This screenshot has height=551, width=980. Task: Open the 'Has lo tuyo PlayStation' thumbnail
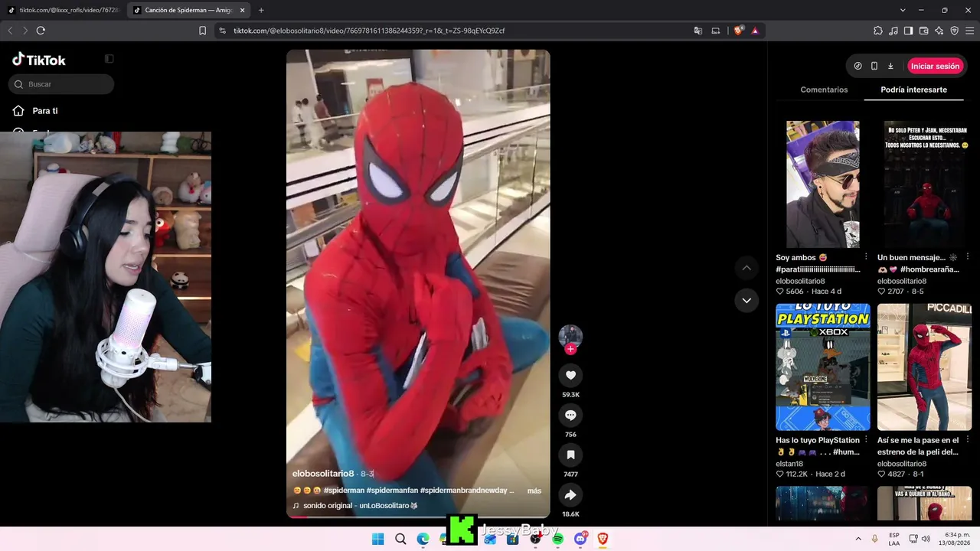coord(823,367)
